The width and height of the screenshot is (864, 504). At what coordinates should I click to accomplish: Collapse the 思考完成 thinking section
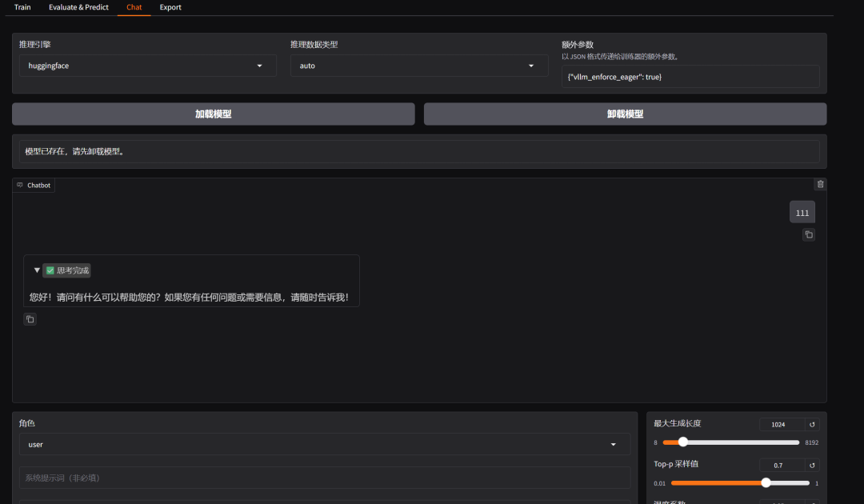(x=37, y=270)
